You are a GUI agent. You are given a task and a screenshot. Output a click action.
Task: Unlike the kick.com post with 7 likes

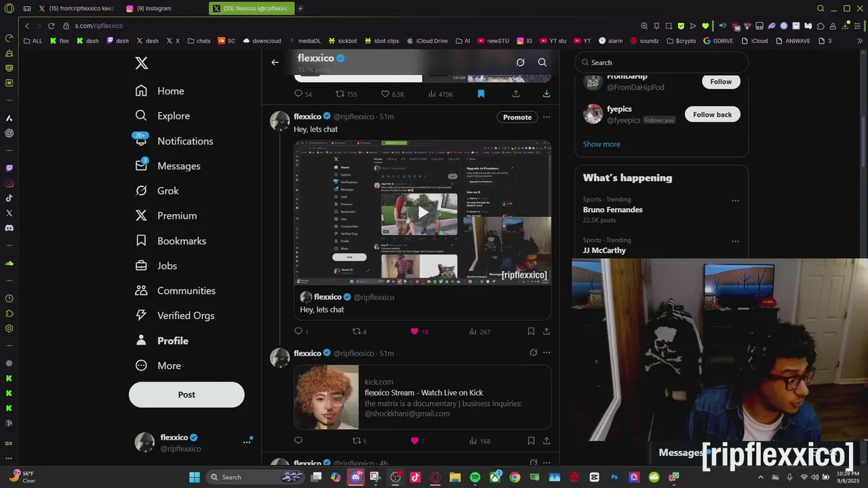tap(417, 441)
